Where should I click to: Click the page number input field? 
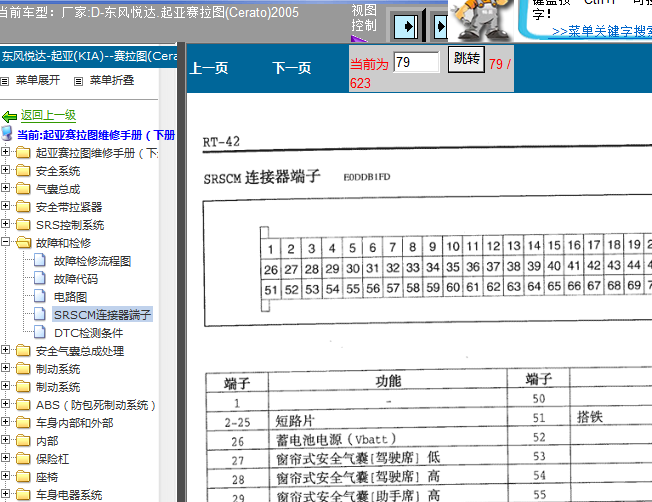coord(416,62)
